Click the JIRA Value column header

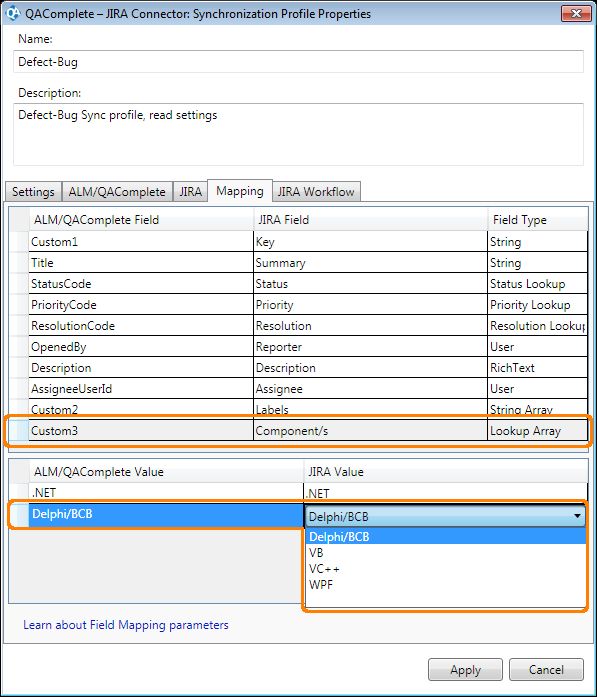446,472
